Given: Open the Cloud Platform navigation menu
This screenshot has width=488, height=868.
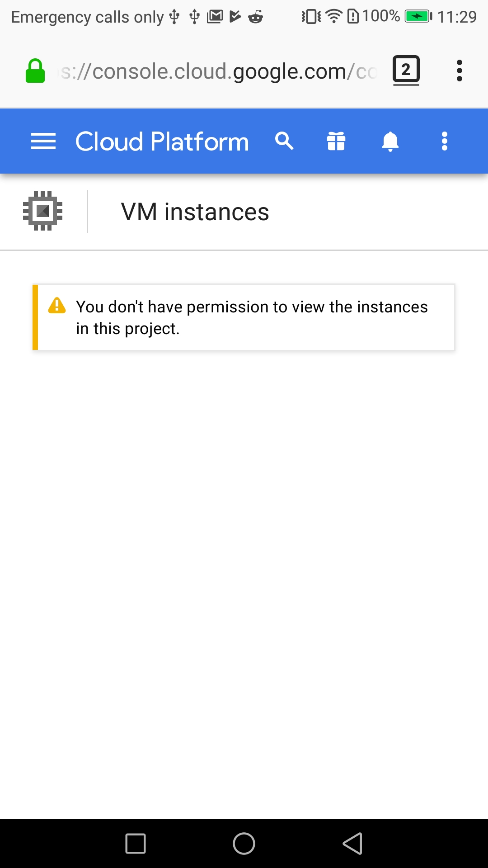Looking at the screenshot, I should 43,141.
